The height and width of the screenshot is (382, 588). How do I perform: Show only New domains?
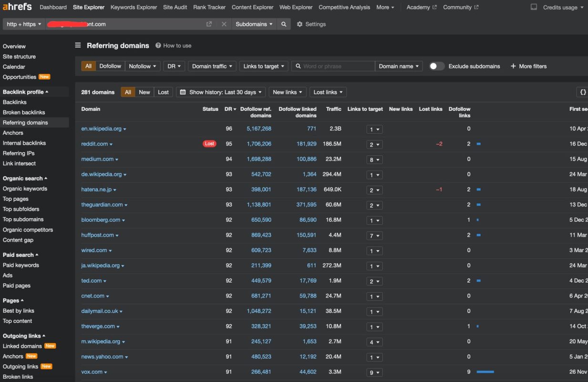[144, 92]
